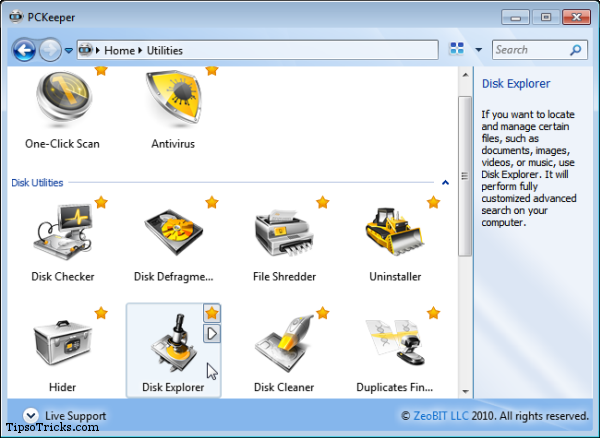Viewport: 600px width, 438px height.
Task: Click the Duplicates Fin... label
Action: (395, 387)
